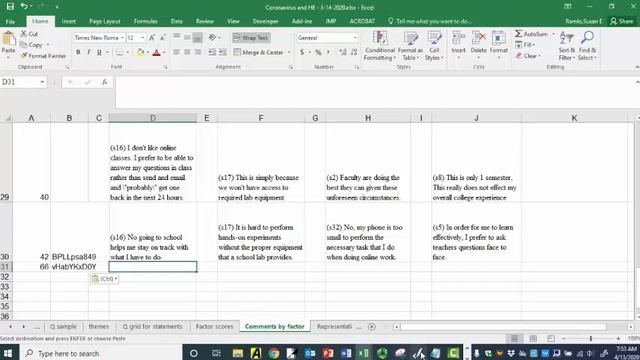Open Fill dropdown in Editing group
640x360 pixels.
(525, 44)
